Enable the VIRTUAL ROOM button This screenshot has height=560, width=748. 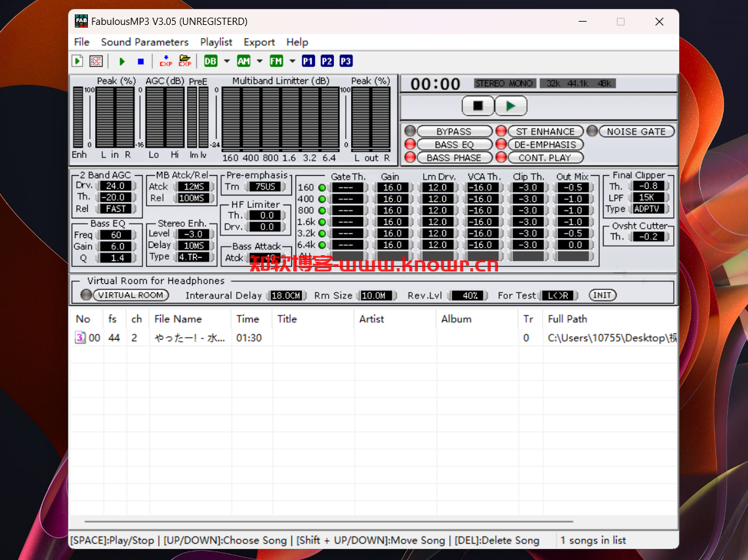tap(131, 295)
